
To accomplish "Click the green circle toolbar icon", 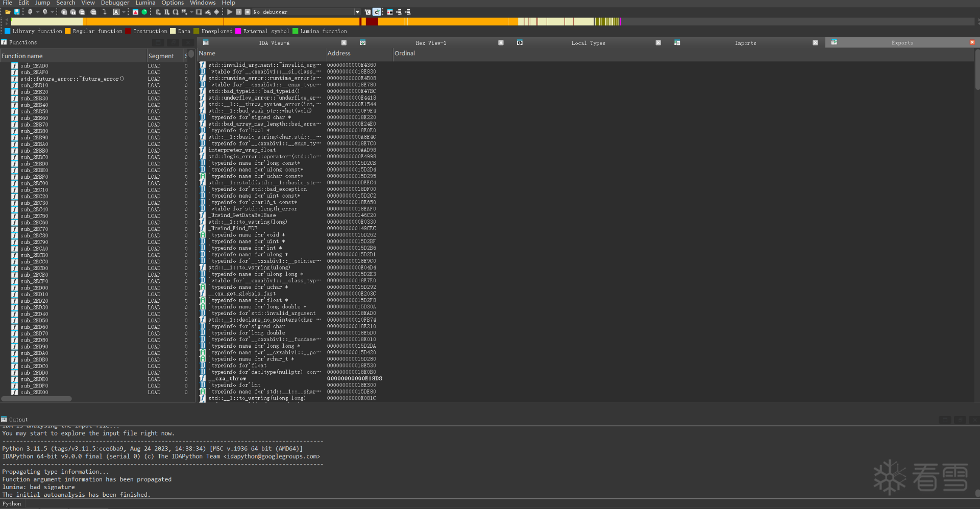I will tap(144, 12).
